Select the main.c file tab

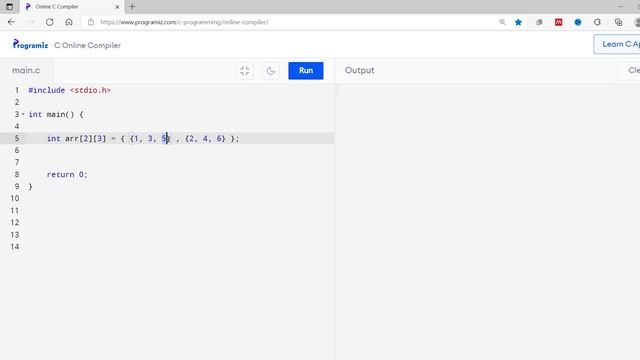(x=26, y=70)
